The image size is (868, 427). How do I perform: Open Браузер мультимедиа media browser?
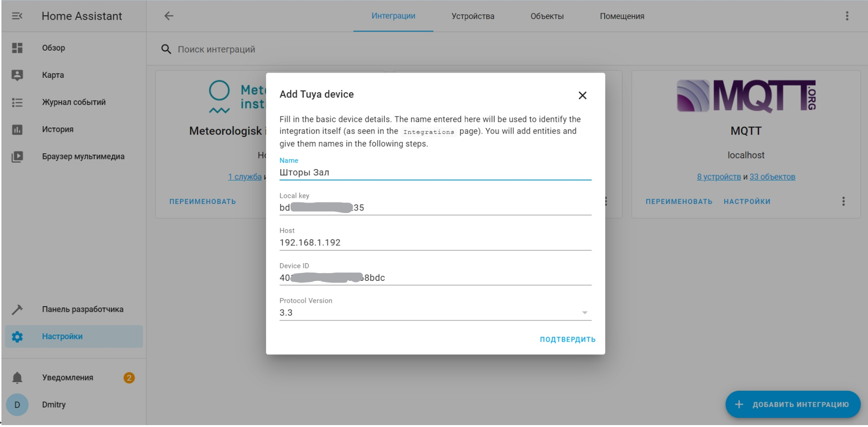[x=74, y=157]
